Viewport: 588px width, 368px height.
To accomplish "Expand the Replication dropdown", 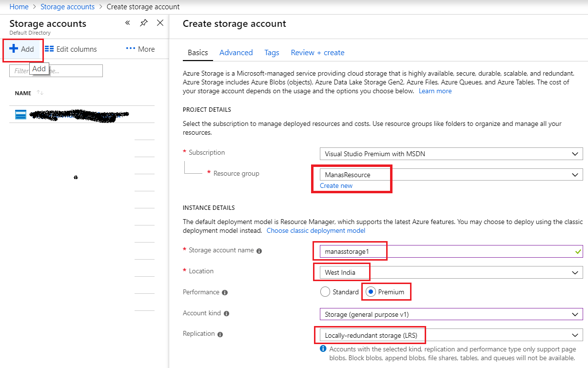I will [x=451, y=335].
